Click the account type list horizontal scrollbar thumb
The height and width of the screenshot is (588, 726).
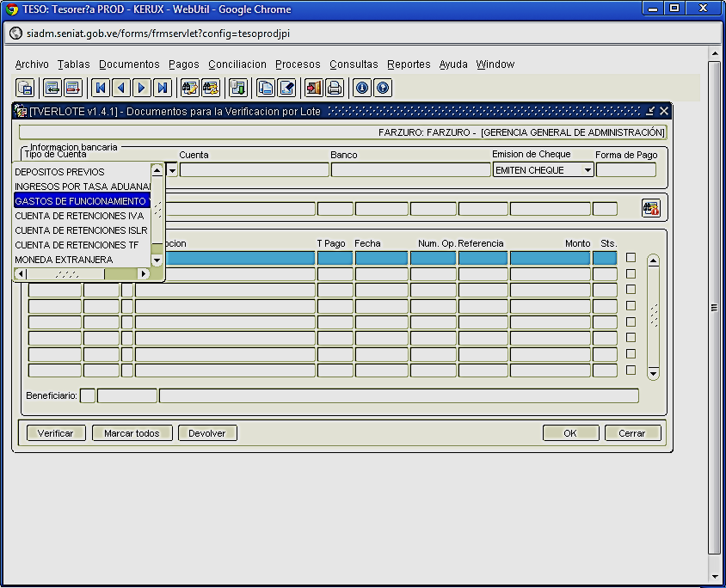tap(65, 274)
